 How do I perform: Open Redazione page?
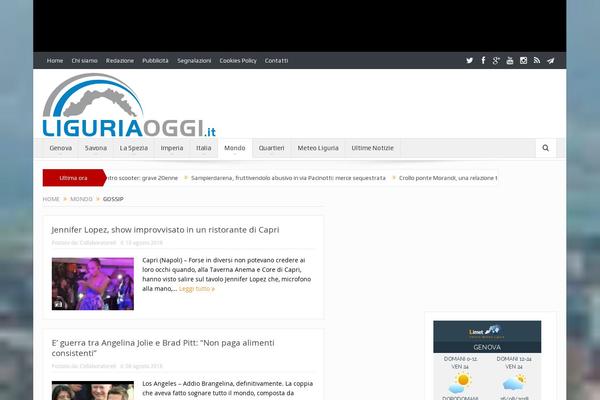tap(120, 60)
